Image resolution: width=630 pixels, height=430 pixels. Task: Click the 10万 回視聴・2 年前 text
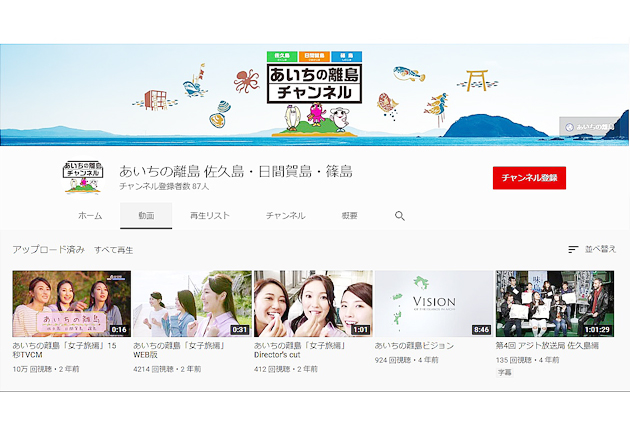tap(46, 369)
